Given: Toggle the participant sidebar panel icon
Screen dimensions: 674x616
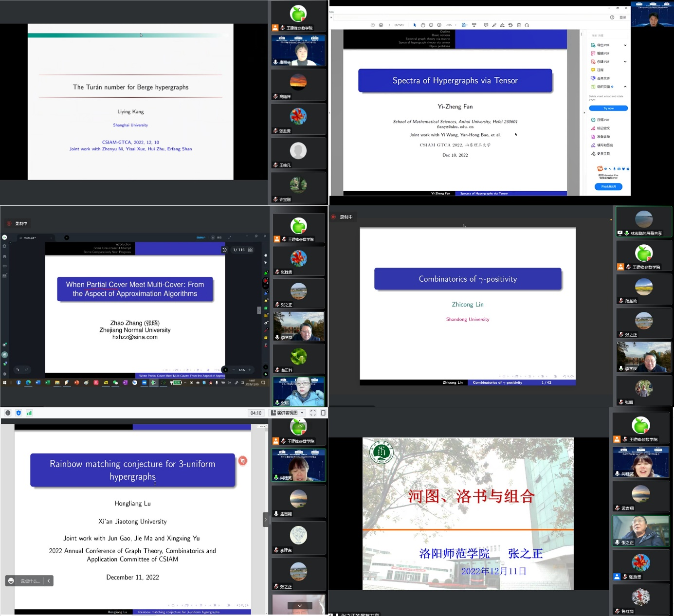Looking at the screenshot, I should pos(324,413).
